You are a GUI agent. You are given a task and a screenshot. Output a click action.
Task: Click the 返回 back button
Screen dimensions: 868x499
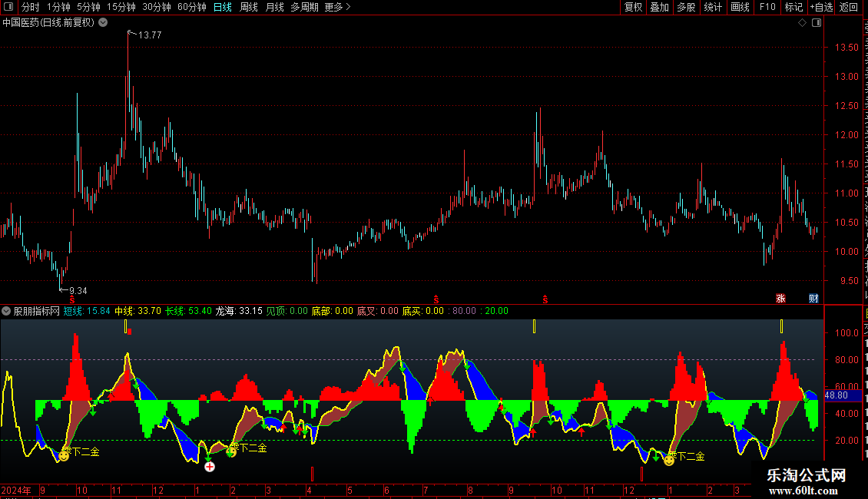pyautogui.click(x=849, y=7)
